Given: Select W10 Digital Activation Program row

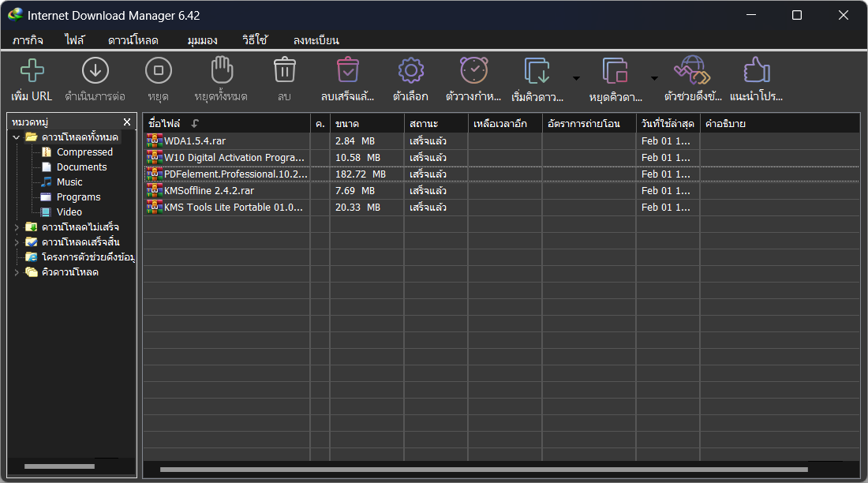Looking at the screenshot, I should click(x=502, y=158).
